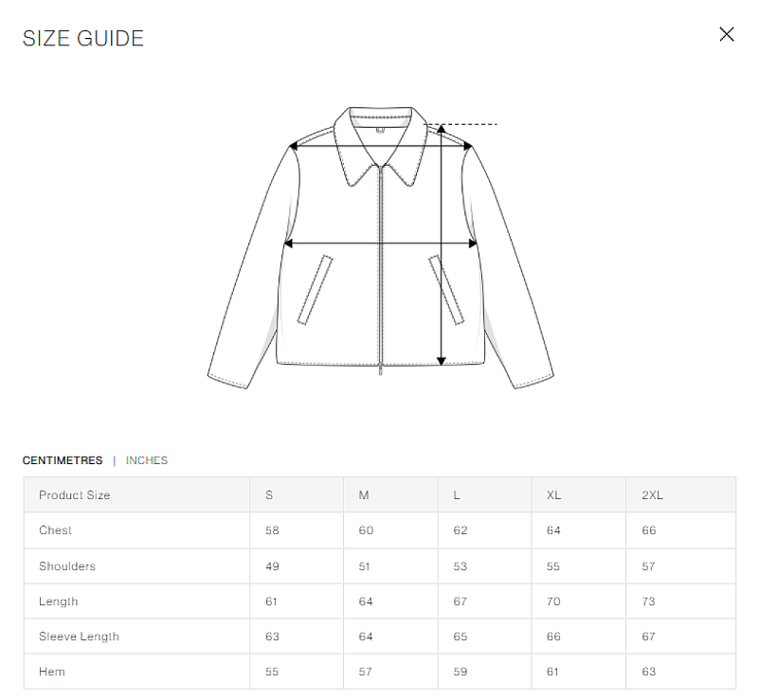Click the Chest value 58 for size S
Screen dimensions: 758x700
pyautogui.click(x=272, y=530)
